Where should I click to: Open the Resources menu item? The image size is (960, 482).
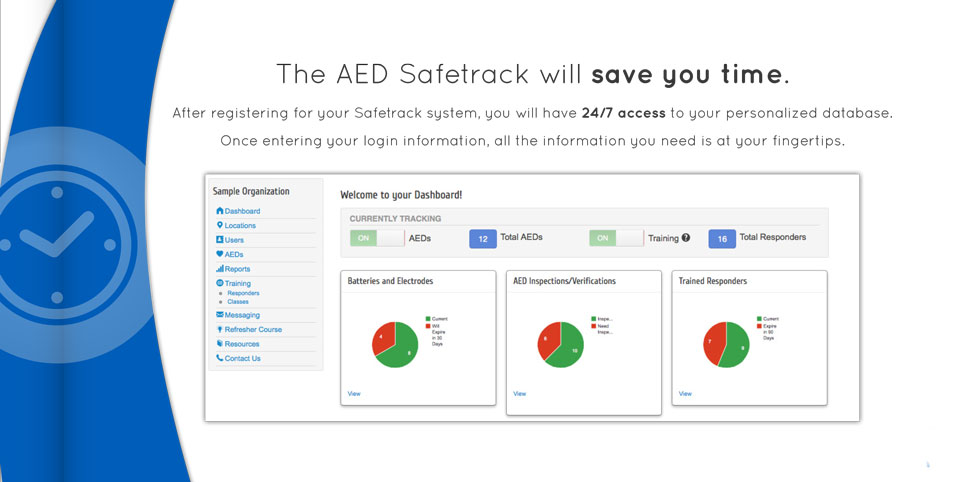242,344
